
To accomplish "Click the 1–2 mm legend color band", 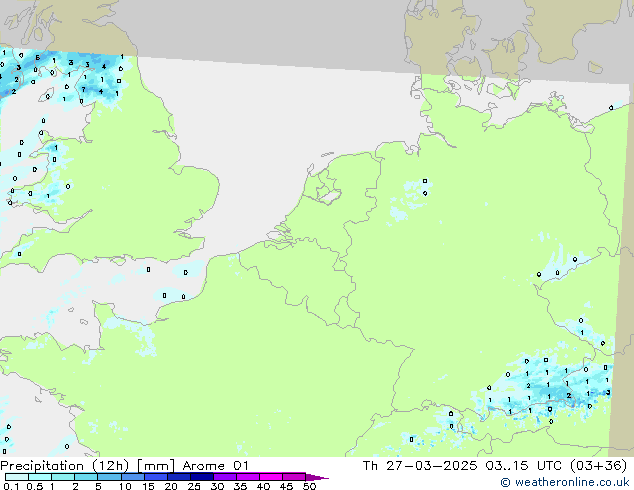I will coord(63,477).
